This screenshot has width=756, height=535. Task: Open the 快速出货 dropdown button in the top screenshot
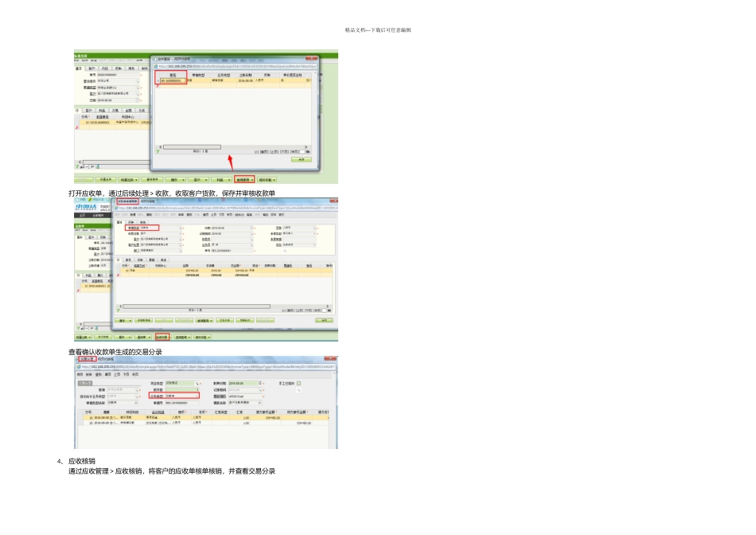[129, 179]
